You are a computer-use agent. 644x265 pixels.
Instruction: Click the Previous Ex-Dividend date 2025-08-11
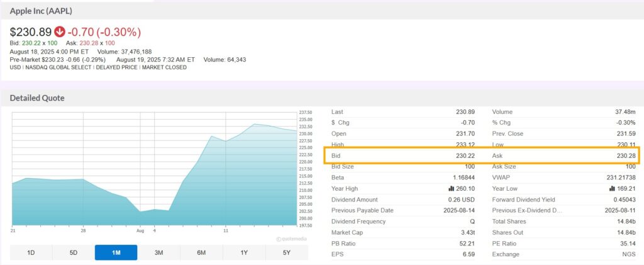click(621, 210)
